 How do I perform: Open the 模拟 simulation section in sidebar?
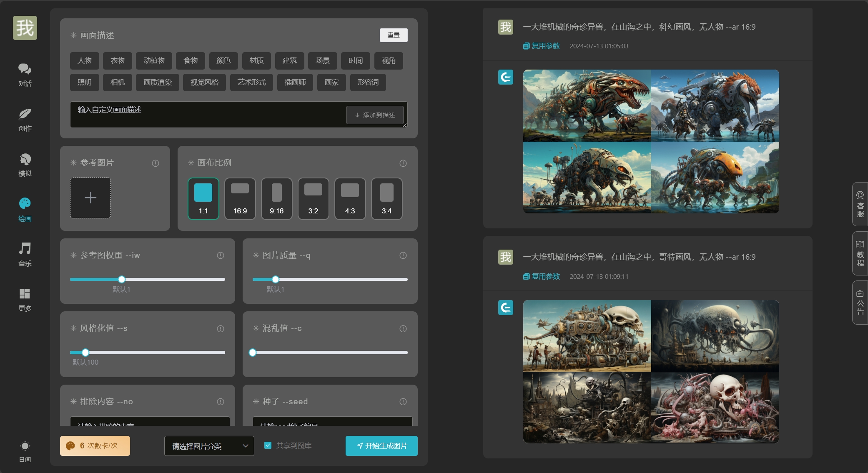25,165
